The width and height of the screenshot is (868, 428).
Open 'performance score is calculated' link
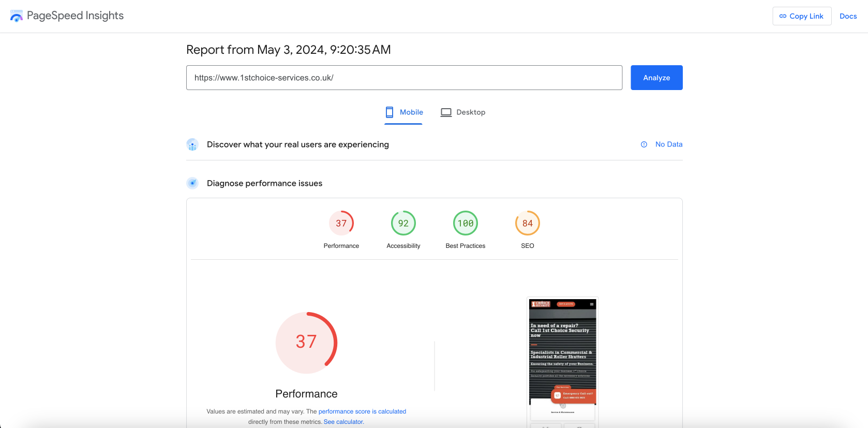362,411
